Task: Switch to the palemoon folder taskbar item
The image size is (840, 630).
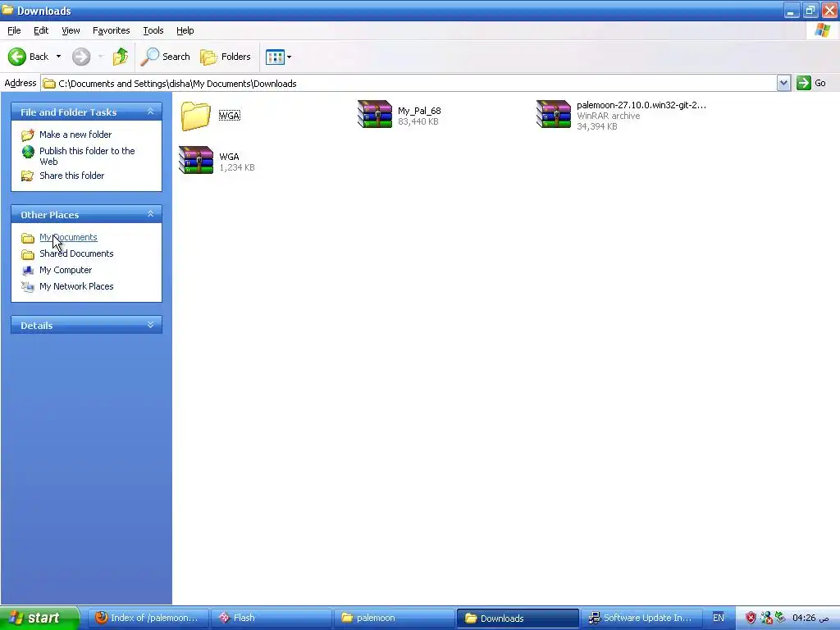Action: (393, 618)
